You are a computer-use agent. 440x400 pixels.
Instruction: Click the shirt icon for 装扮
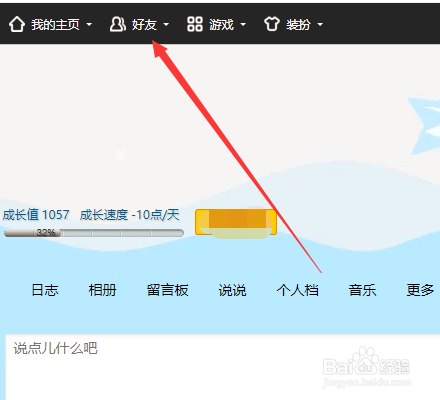(x=272, y=24)
